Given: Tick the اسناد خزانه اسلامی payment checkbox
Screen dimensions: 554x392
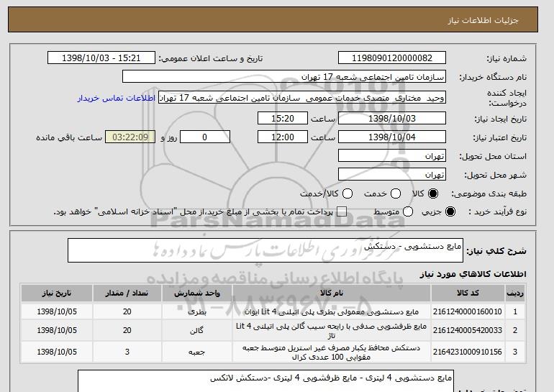Looking at the screenshot, I should pos(342,211).
